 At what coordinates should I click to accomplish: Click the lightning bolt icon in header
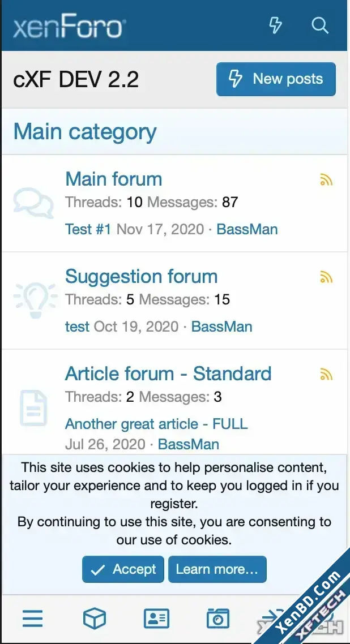(275, 25)
